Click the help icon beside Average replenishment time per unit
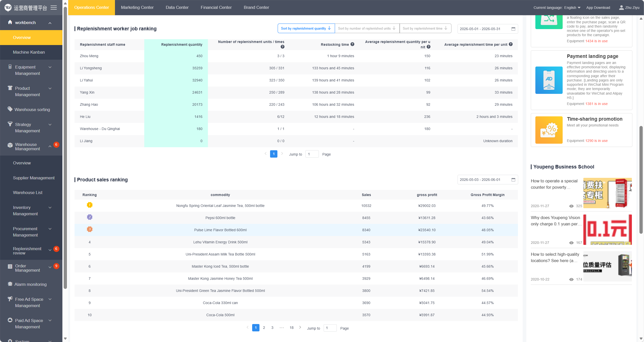This screenshot has width=644, height=342. [511, 44]
